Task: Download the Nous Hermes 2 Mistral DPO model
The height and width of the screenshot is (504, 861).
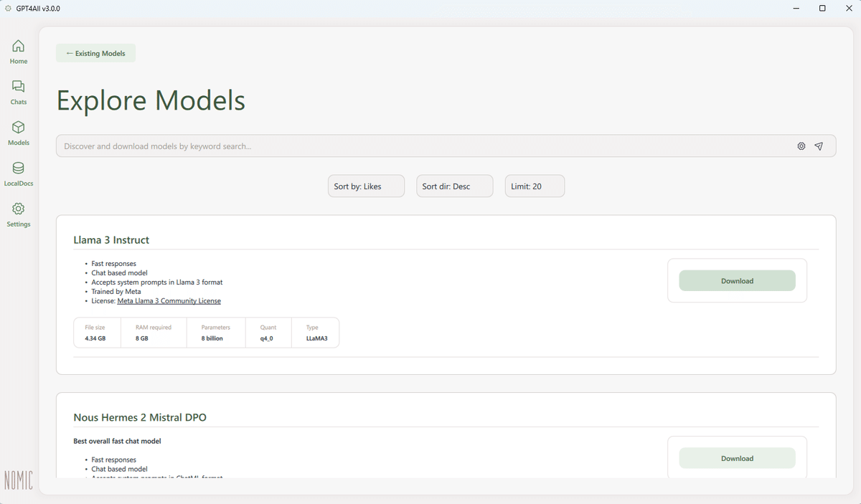Action: pyautogui.click(x=737, y=458)
